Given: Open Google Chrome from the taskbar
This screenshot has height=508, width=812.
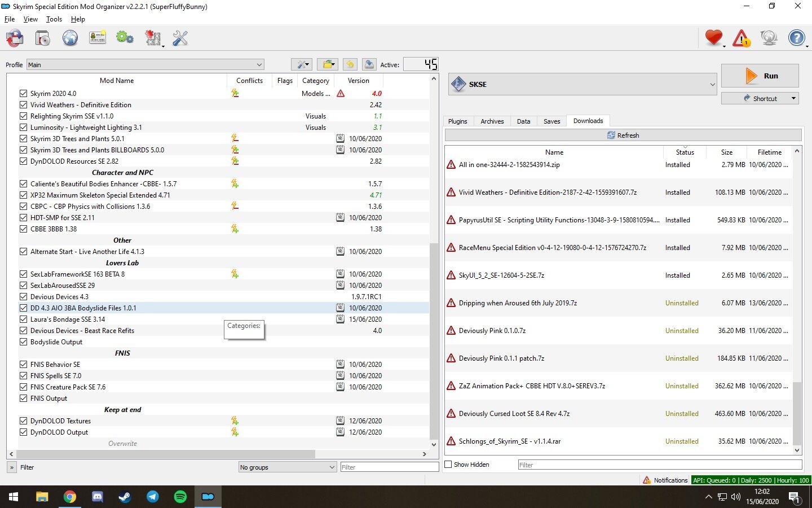Looking at the screenshot, I should click(x=70, y=497).
